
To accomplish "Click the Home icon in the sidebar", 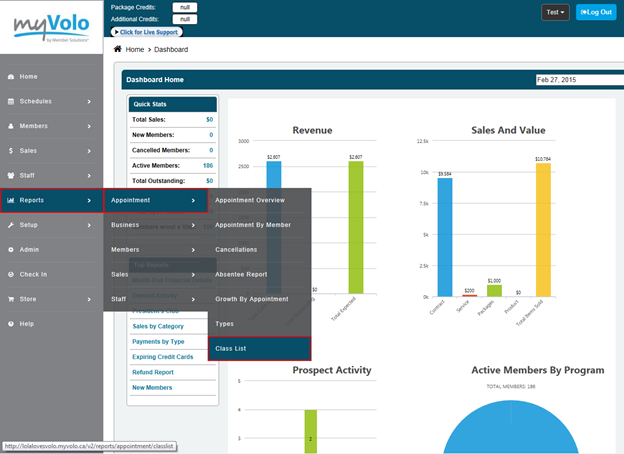I will tap(10, 76).
